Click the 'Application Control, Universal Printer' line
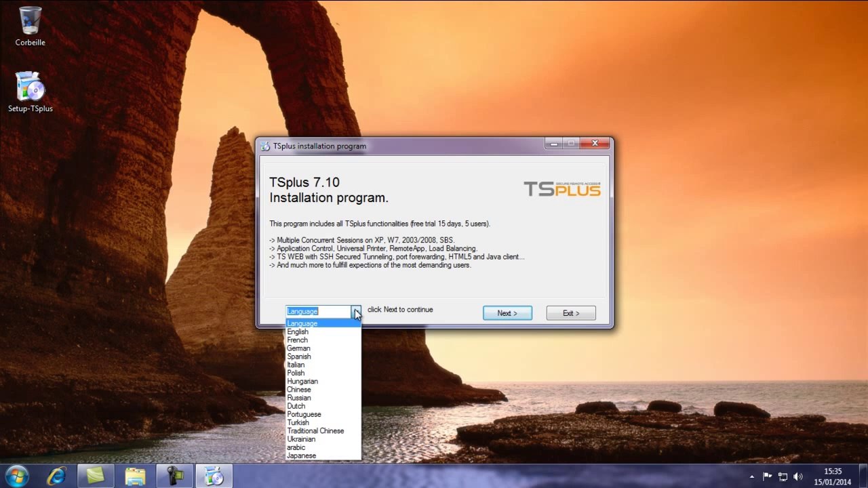This screenshot has width=868, height=488. (373, 249)
